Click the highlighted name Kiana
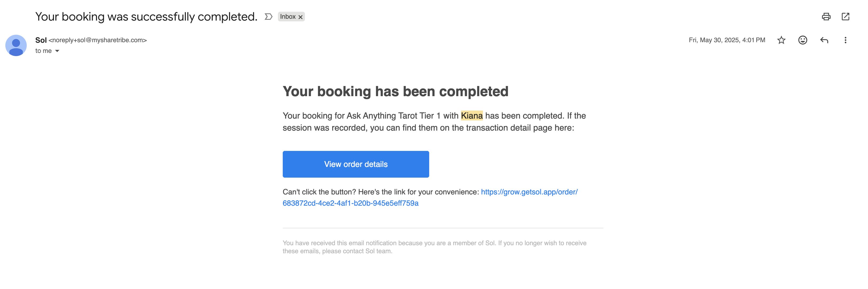868x289 pixels. (x=471, y=116)
